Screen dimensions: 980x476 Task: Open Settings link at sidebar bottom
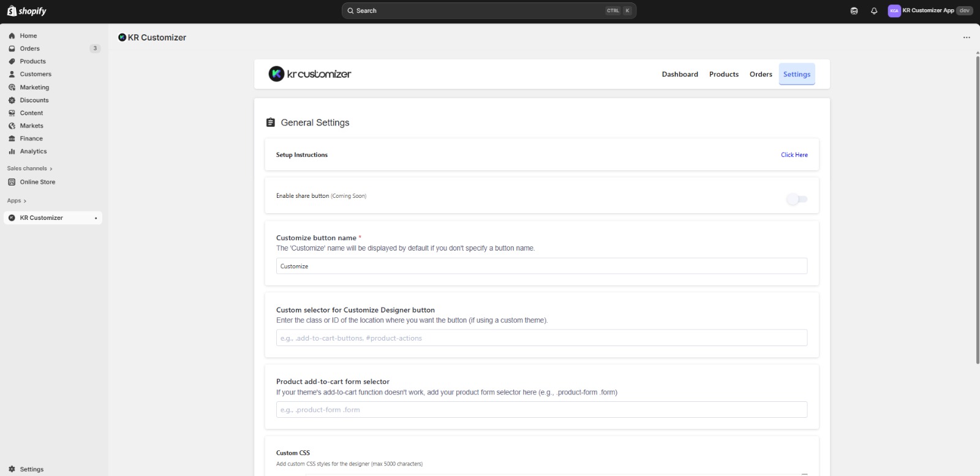[32, 469]
